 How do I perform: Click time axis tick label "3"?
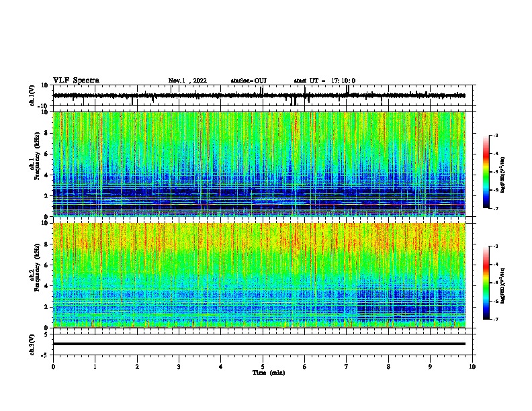tap(179, 367)
